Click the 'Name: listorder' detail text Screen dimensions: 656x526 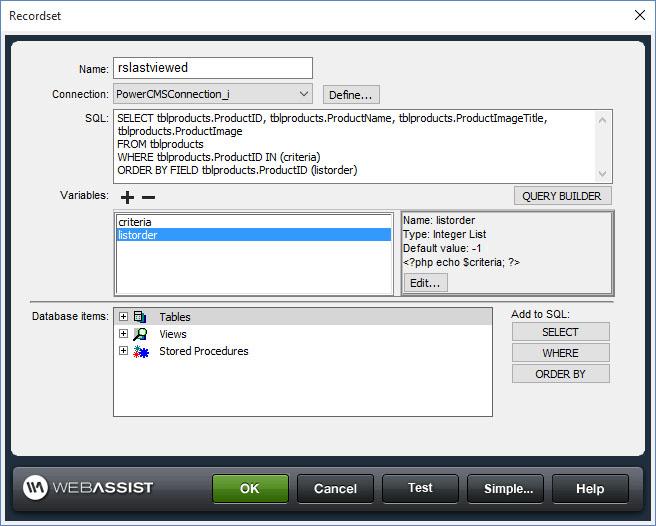click(439, 221)
